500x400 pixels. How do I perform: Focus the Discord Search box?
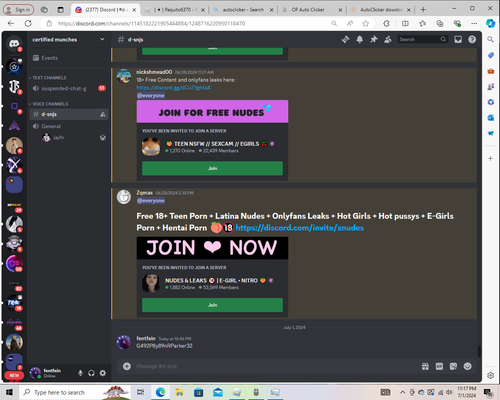(x=422, y=39)
